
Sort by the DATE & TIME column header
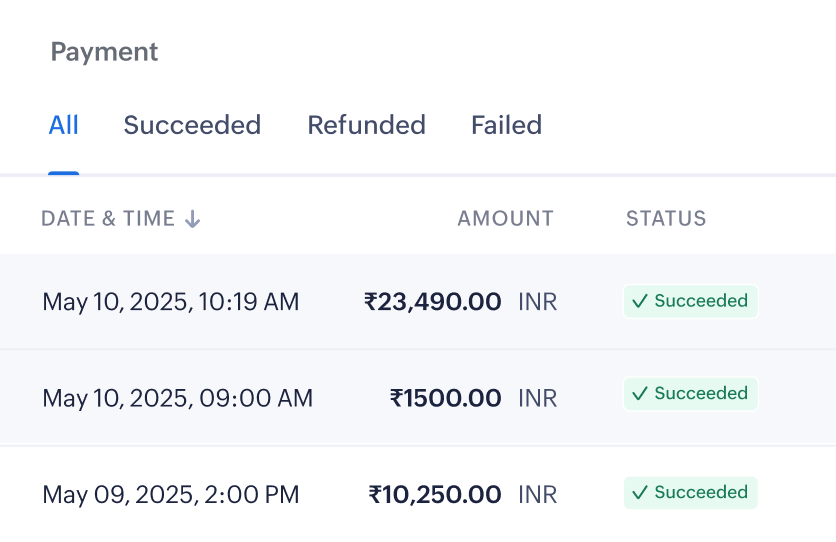pyautogui.click(x=108, y=218)
